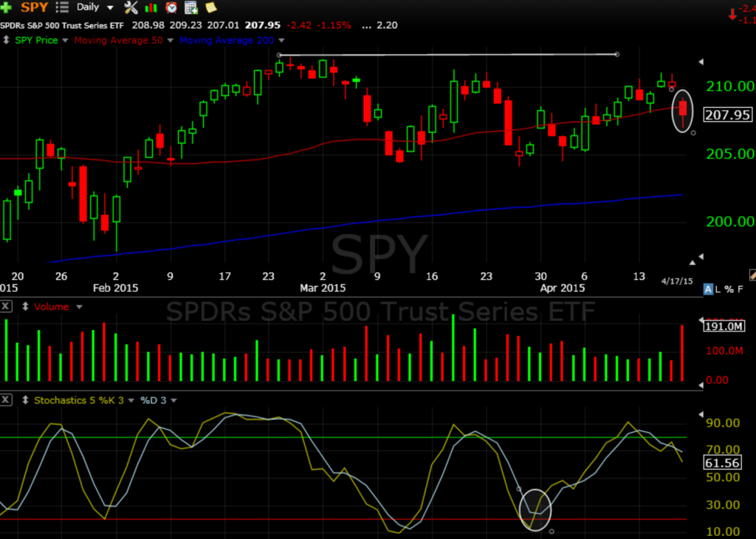756x539 pixels.
Task: Close the Stochastics pane with X
Action: [6, 400]
